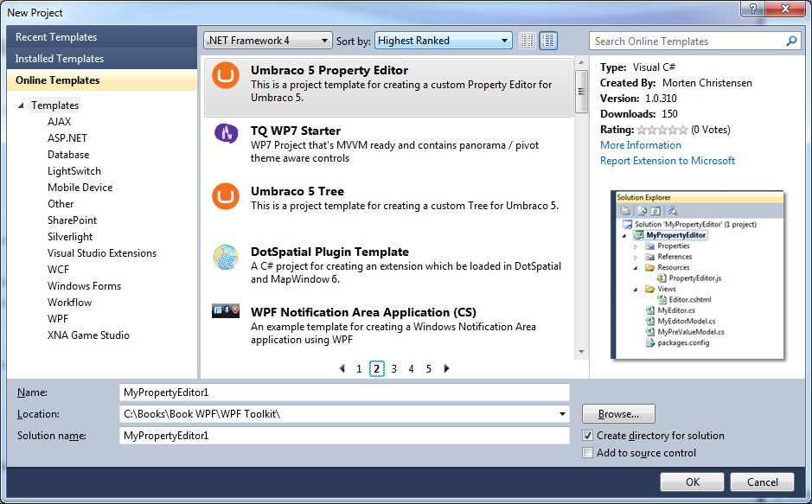Collapse the Templates tree node
This screenshot has width=812, height=504.
(x=21, y=105)
